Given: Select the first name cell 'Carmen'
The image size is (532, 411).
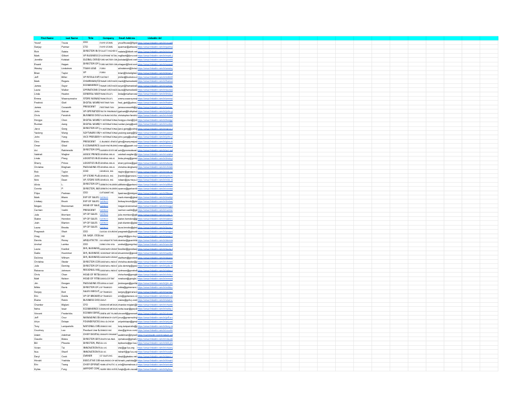Looking at the screenshot, I should (x=47, y=210).
